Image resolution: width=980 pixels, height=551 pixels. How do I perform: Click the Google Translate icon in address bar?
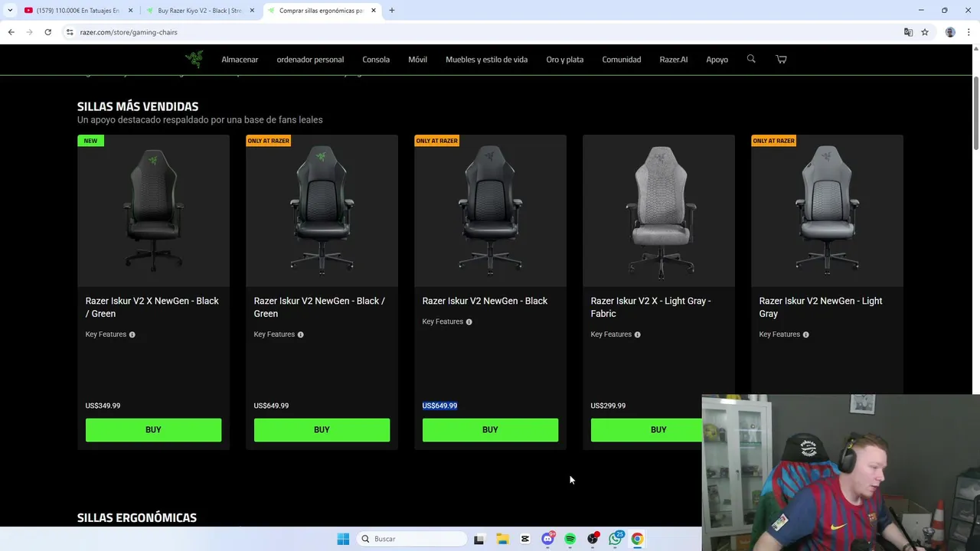pyautogui.click(x=908, y=32)
